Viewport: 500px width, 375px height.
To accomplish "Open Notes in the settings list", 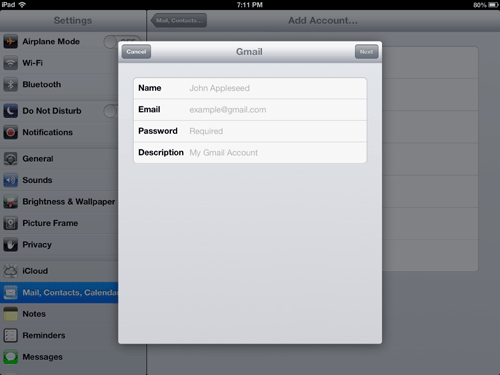I will point(59,314).
